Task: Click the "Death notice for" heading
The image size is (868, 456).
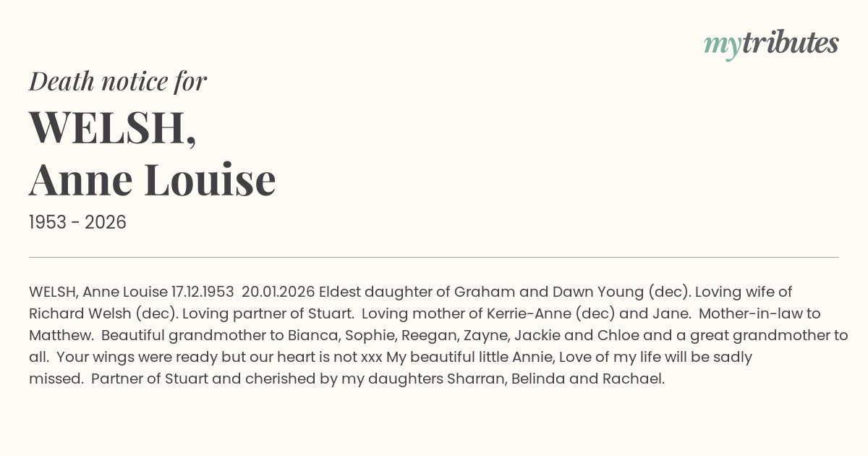Action: (118, 81)
